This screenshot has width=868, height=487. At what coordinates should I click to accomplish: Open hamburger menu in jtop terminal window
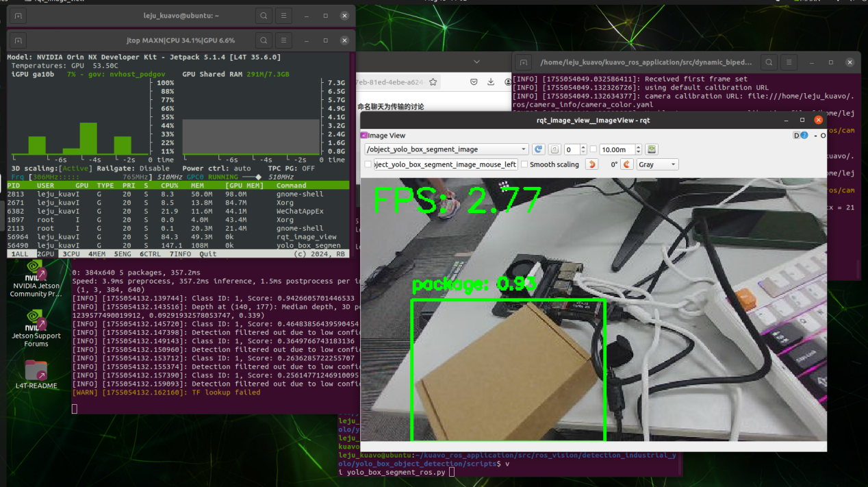coord(285,40)
